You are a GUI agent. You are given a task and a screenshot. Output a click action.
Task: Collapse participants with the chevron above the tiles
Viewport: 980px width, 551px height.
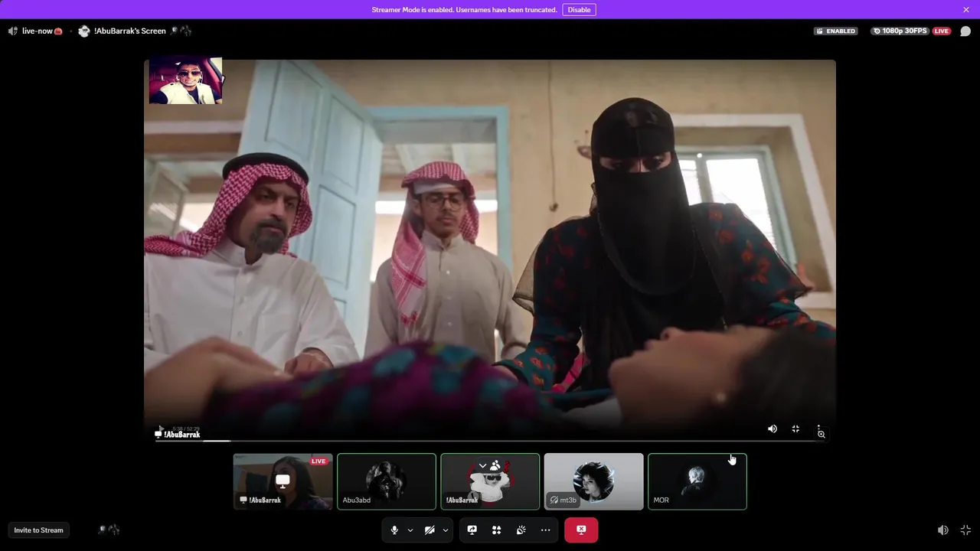[482, 465]
